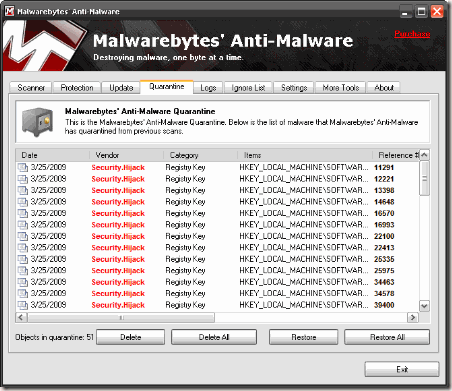The width and height of the screenshot is (452, 391).
Task: Sort list by Category column header
Action: tap(201, 155)
